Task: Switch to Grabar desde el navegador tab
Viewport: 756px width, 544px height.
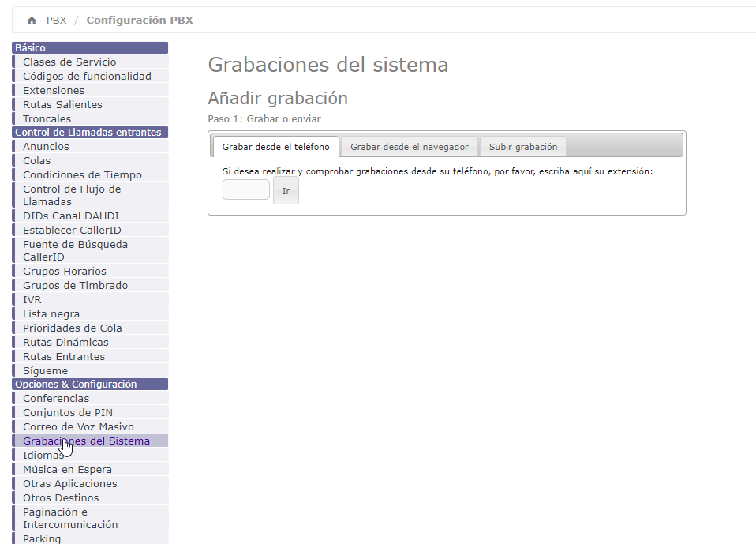Action: [x=410, y=147]
